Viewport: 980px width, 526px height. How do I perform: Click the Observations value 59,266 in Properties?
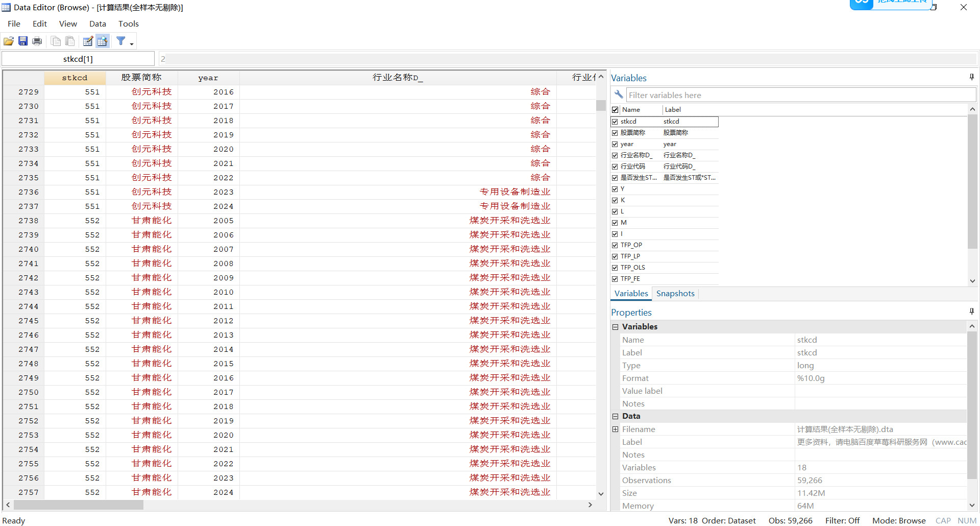click(810, 481)
